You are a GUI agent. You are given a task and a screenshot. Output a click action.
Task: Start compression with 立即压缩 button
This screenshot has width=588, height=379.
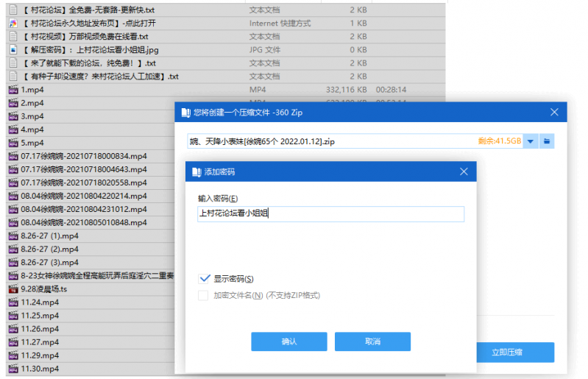506,353
